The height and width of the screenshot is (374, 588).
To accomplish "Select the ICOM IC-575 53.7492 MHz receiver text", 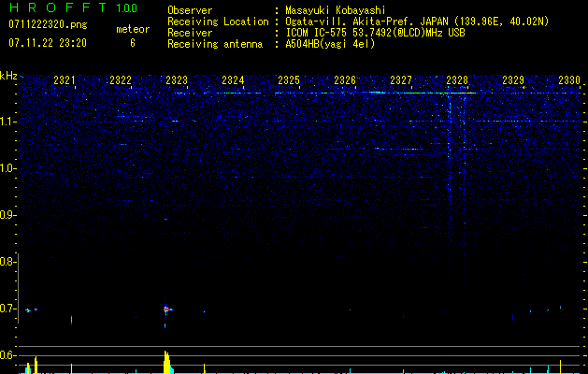I will (375, 33).
